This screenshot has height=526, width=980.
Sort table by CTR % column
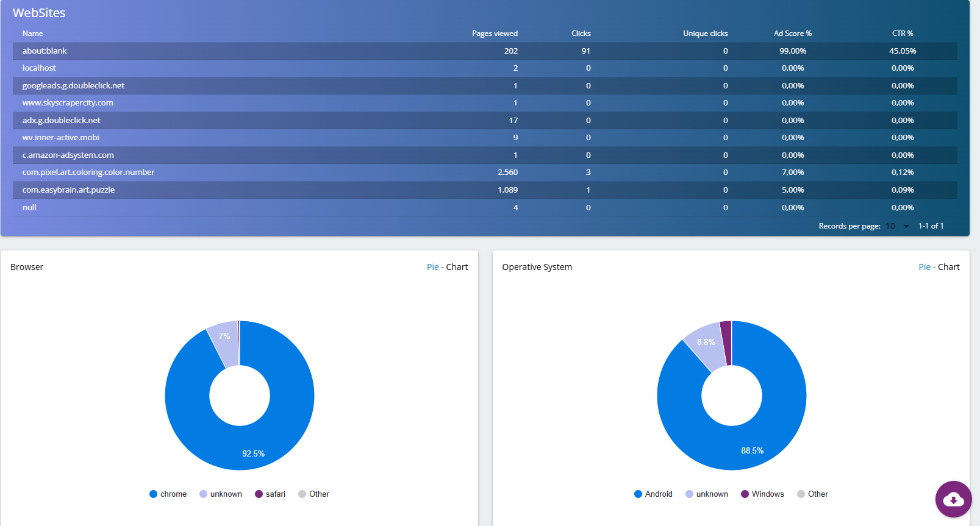902,34
